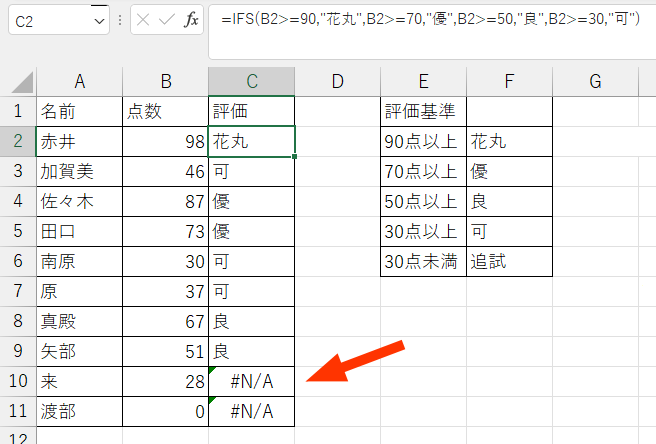Screen dimensions: 656x444
Task: Select row 2 header
Action: click(18, 141)
